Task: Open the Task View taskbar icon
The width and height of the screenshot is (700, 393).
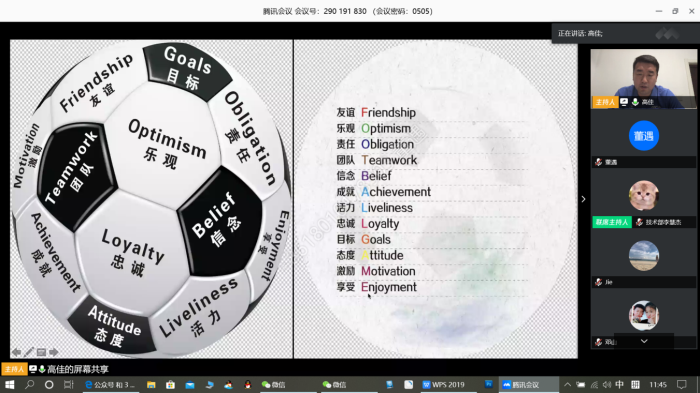Action: [68, 385]
